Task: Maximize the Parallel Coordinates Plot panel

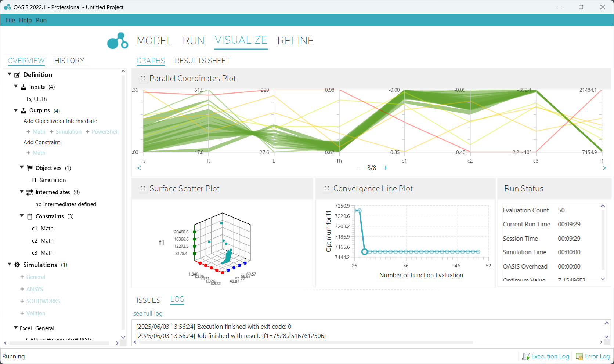Action: pyautogui.click(x=143, y=79)
